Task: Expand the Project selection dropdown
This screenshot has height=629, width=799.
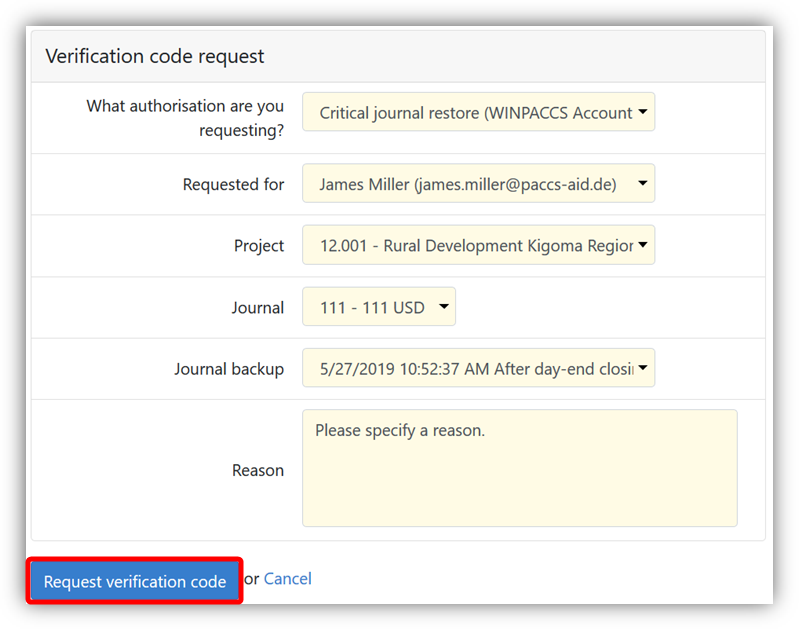Action: [x=476, y=246]
